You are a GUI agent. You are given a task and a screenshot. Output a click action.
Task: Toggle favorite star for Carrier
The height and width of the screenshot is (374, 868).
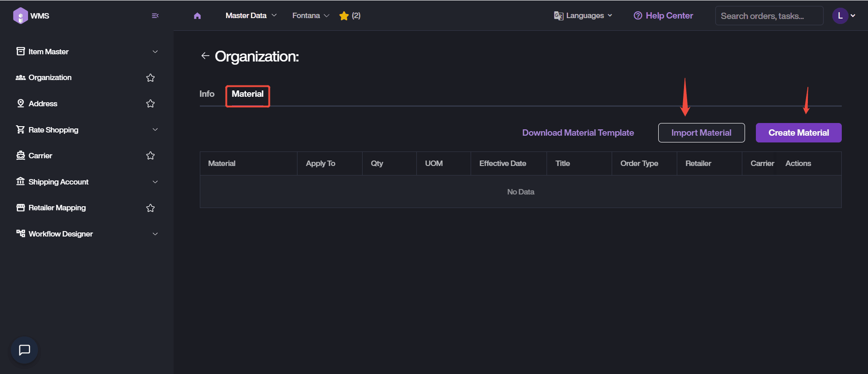click(x=151, y=156)
